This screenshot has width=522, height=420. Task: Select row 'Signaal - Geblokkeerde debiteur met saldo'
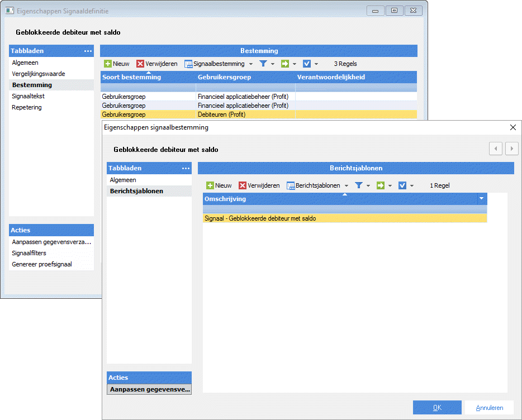click(x=344, y=218)
